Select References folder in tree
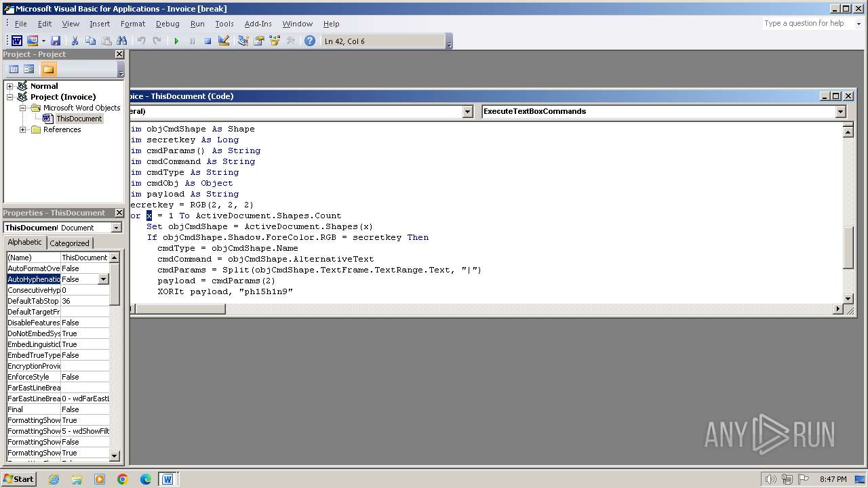868x488 pixels. pos(62,129)
